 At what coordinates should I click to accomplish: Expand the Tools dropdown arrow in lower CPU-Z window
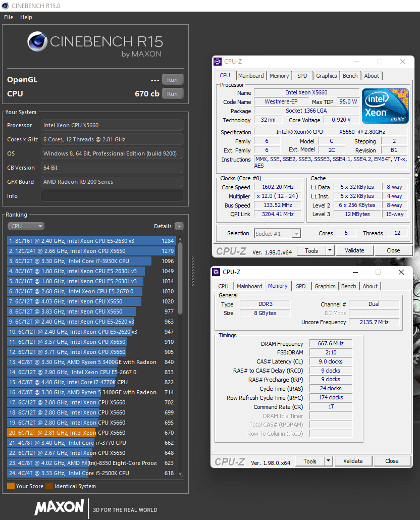coord(328,461)
